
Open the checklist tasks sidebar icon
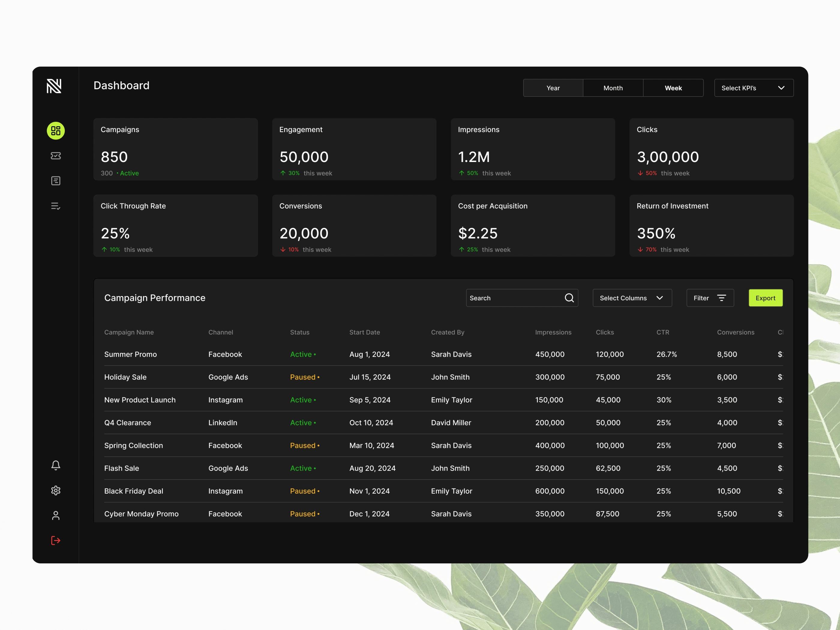pyautogui.click(x=55, y=206)
